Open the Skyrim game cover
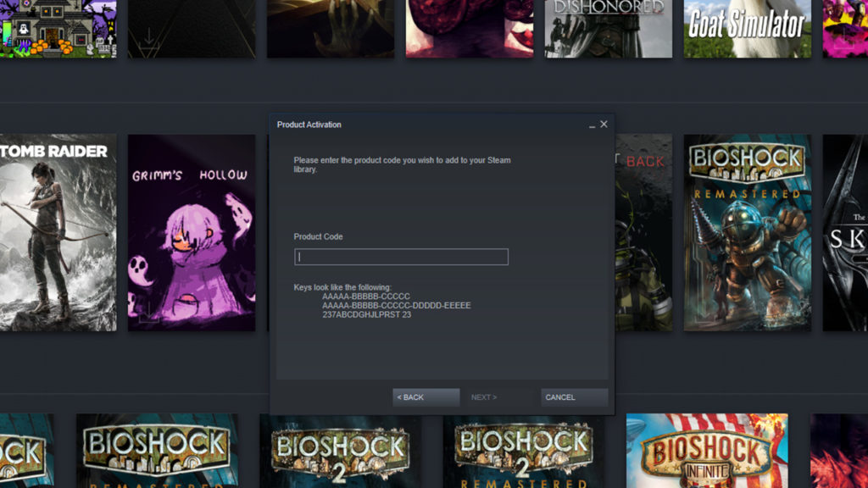 [845, 232]
